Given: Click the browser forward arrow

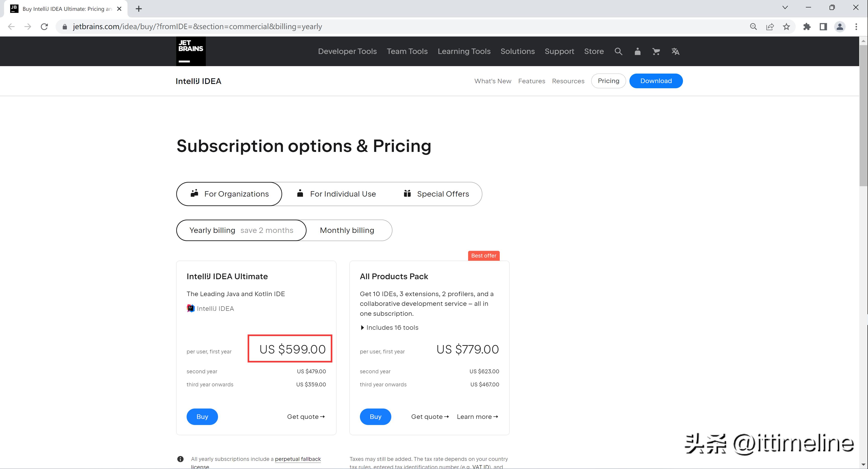Looking at the screenshot, I should [28, 27].
